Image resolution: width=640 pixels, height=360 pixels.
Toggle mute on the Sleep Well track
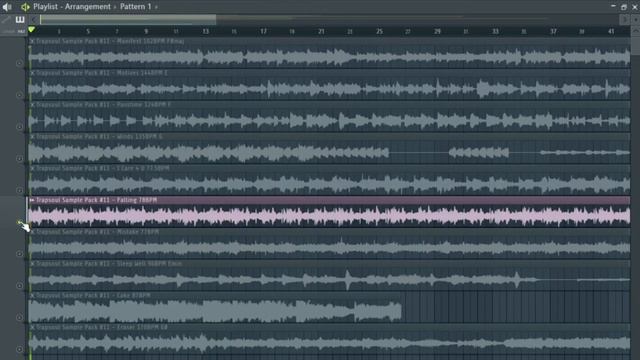coord(19,285)
